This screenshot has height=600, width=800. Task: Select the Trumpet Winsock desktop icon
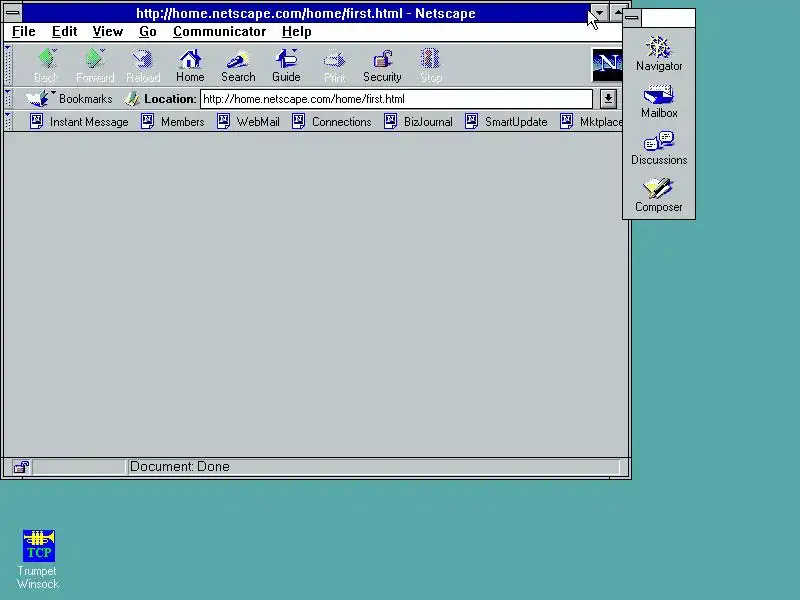coord(38,559)
